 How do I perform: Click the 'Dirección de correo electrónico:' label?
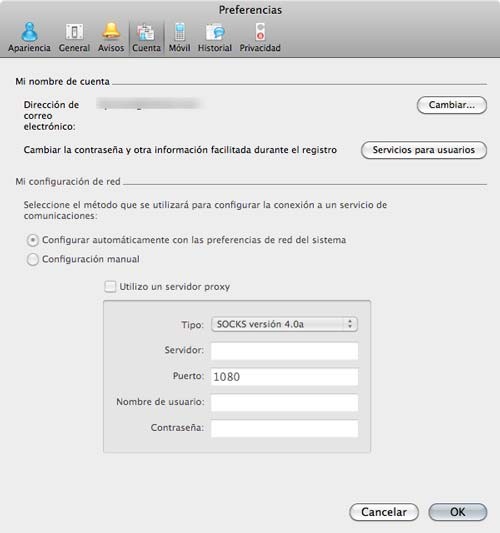(x=51, y=116)
